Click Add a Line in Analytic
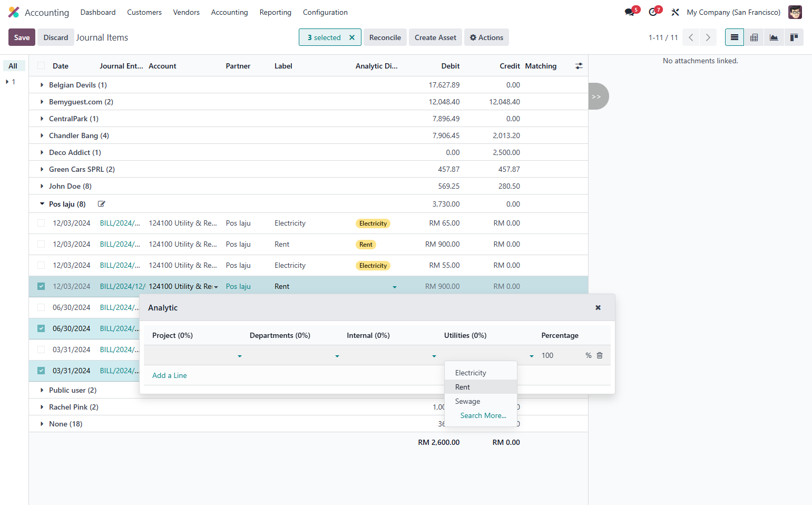Viewport: 812px width, 505px height. 170,375
